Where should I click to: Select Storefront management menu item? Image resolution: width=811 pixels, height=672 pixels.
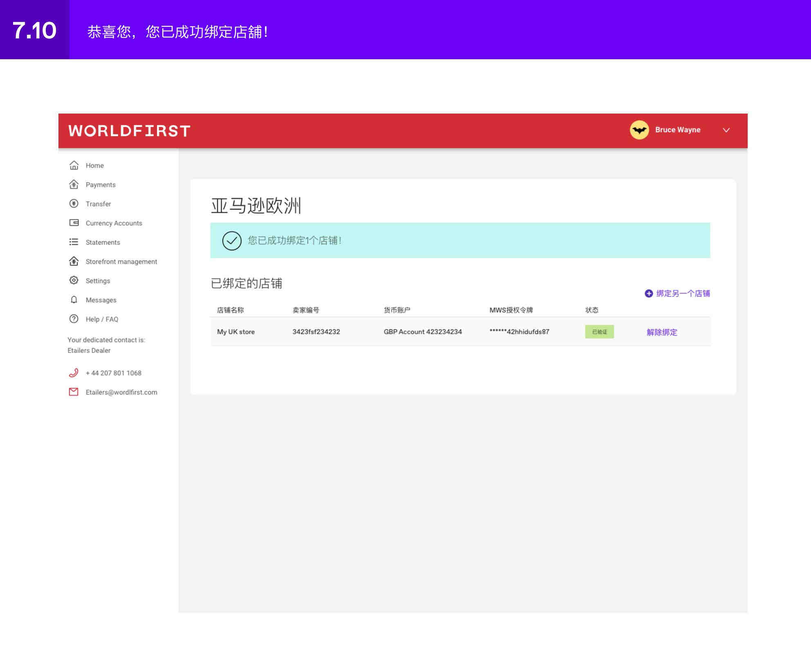point(121,261)
